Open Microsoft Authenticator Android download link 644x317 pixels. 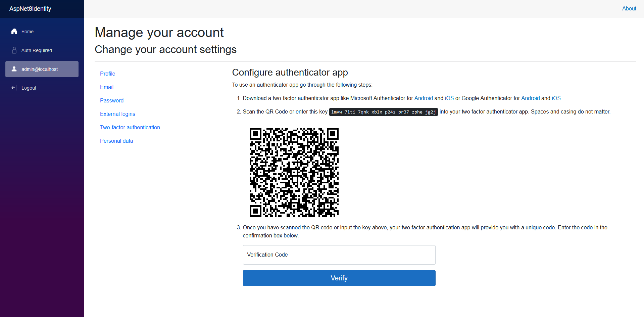424,98
